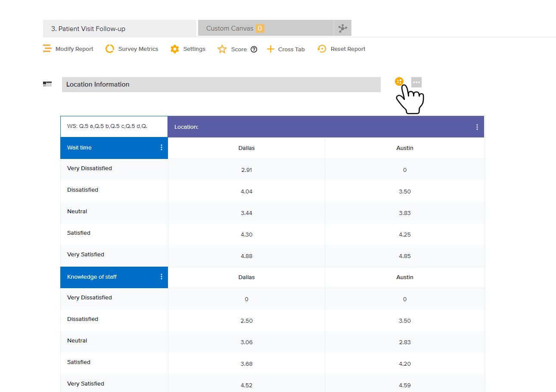Click the Score star icon
Image resolution: width=556 pixels, height=392 pixels.
point(222,49)
